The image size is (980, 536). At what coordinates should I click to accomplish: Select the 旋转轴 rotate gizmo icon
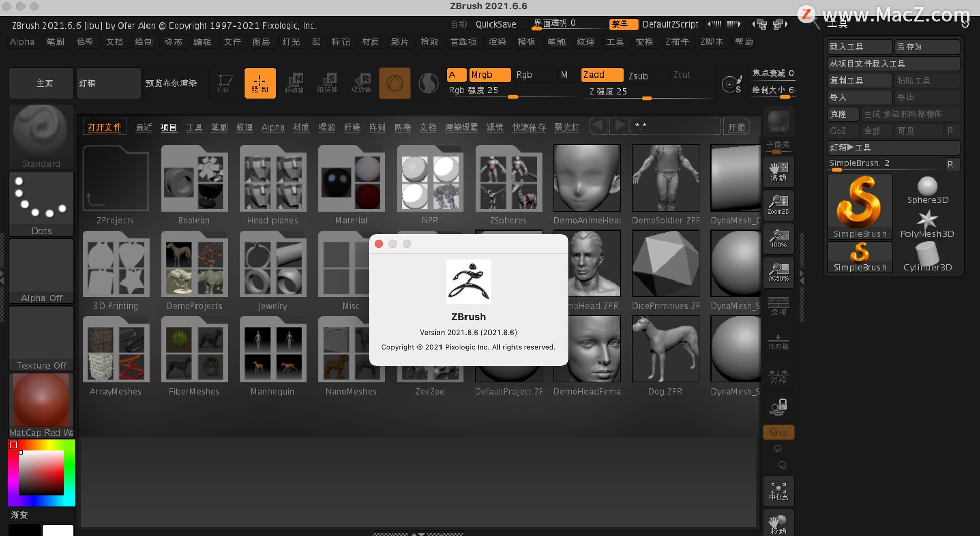click(361, 83)
